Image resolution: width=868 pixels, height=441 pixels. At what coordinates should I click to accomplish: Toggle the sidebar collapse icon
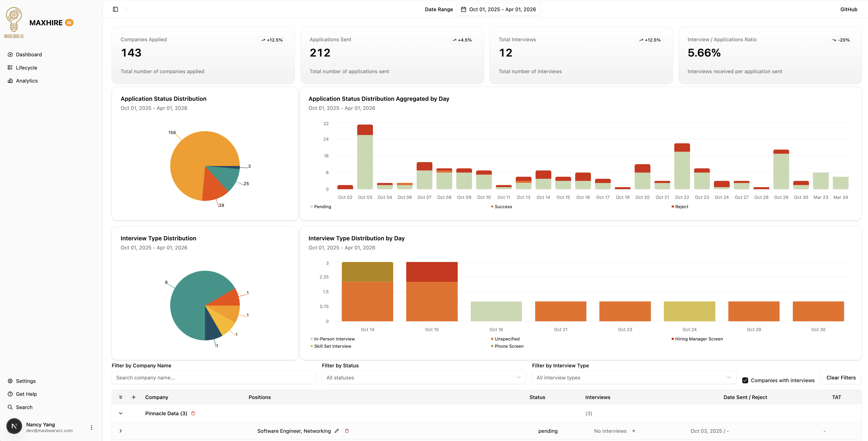click(x=116, y=9)
